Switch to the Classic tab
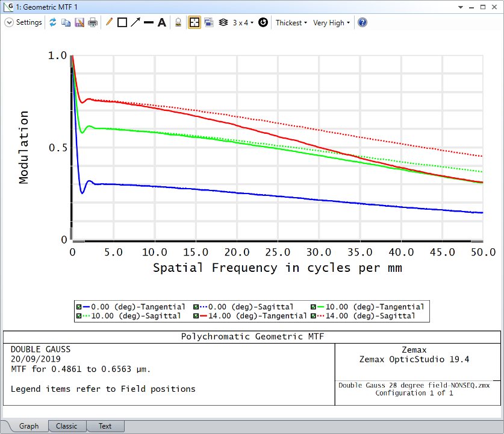This screenshot has width=504, height=434. click(66, 426)
